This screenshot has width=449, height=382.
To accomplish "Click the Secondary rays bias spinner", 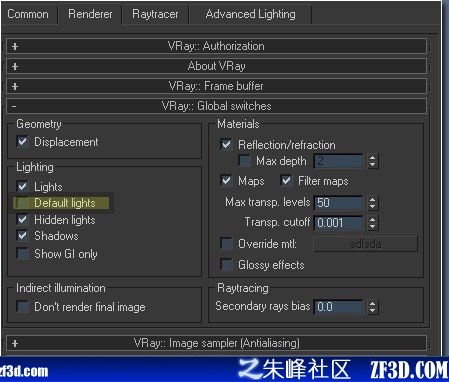I will pos(373,307).
